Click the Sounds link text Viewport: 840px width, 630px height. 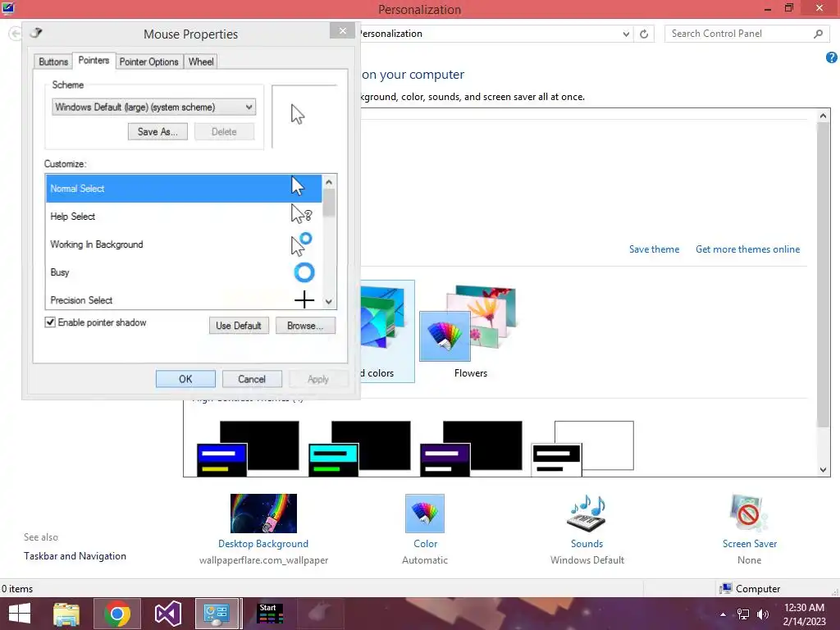pos(587,544)
